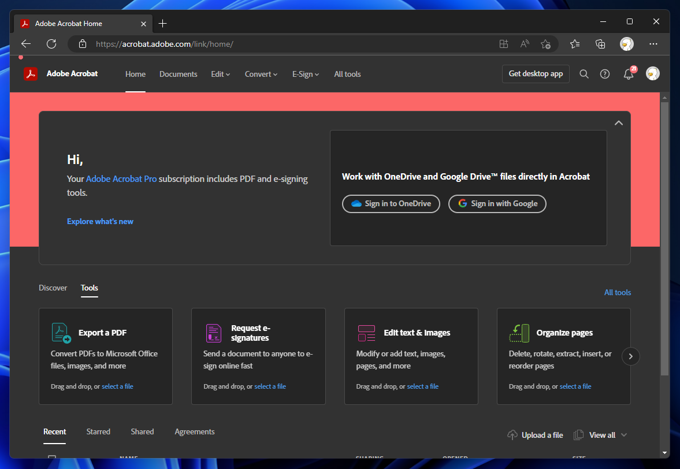Show next tools with right arrow

[x=631, y=356]
